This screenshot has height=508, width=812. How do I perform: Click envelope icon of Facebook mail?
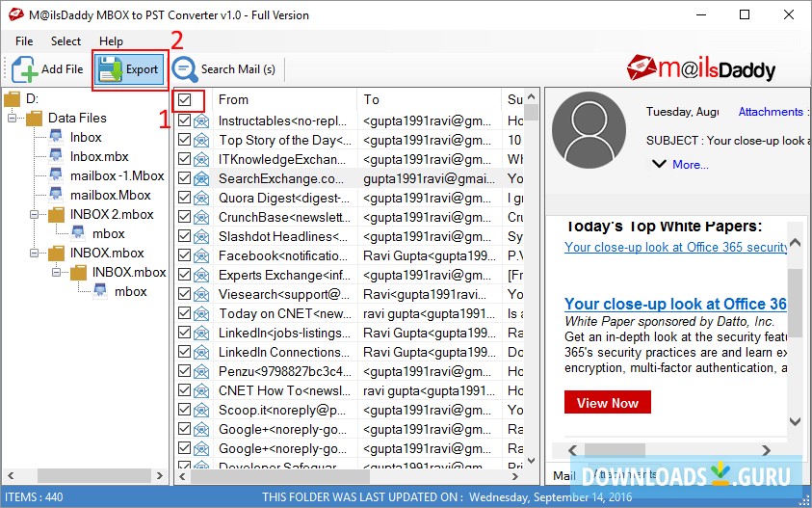(x=201, y=256)
